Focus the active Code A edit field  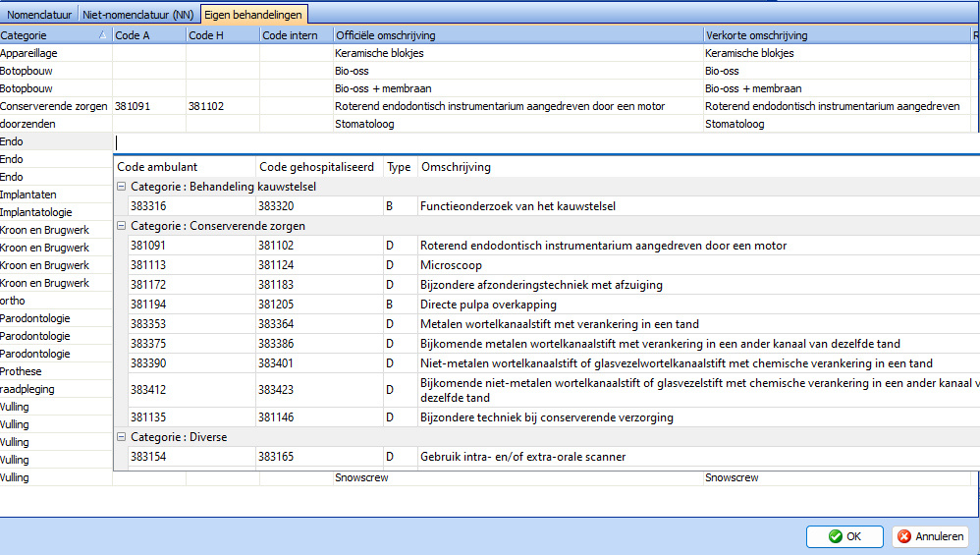(547, 143)
